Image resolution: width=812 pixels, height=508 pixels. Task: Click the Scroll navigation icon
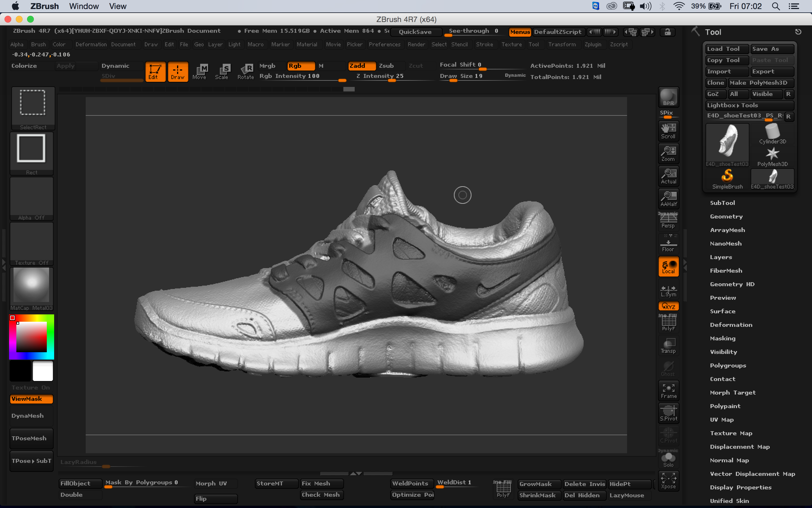tap(668, 131)
